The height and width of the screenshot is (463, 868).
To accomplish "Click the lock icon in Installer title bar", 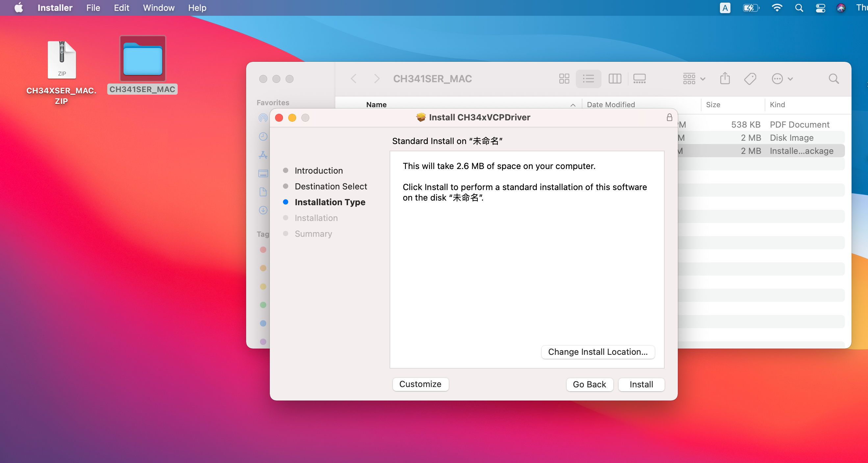I will coord(669,117).
